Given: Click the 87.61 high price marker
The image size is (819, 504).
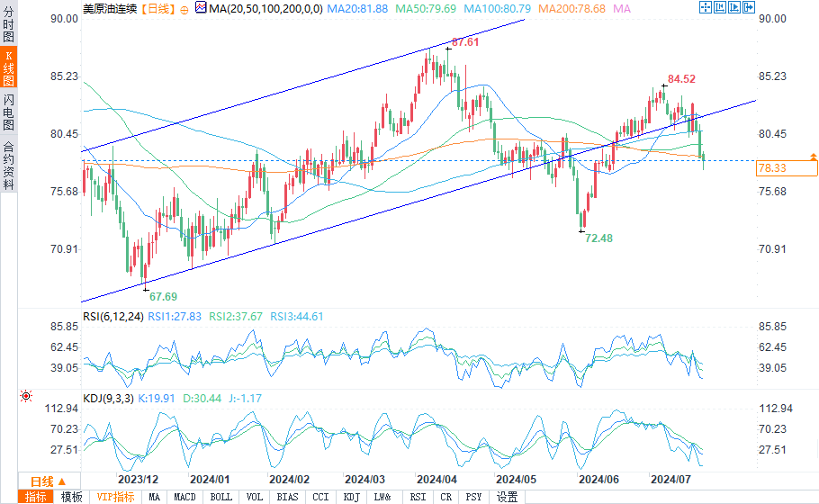Looking at the screenshot, I should click(465, 42).
